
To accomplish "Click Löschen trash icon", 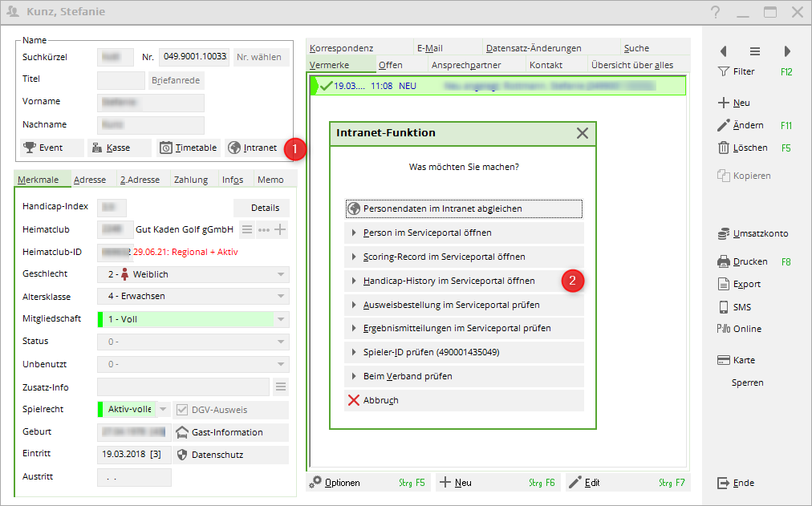I will pos(723,148).
